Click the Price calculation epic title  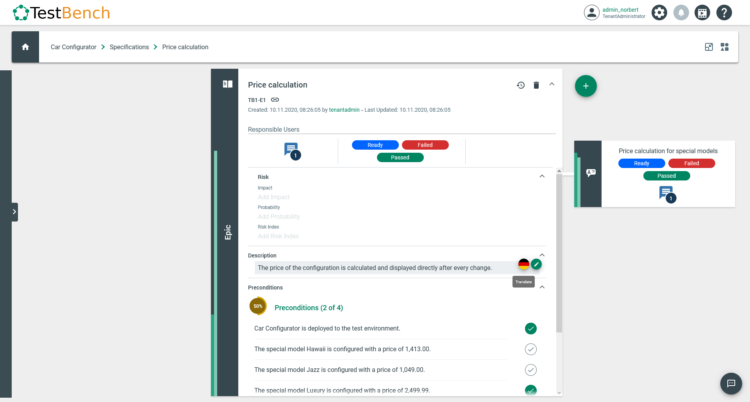click(277, 85)
